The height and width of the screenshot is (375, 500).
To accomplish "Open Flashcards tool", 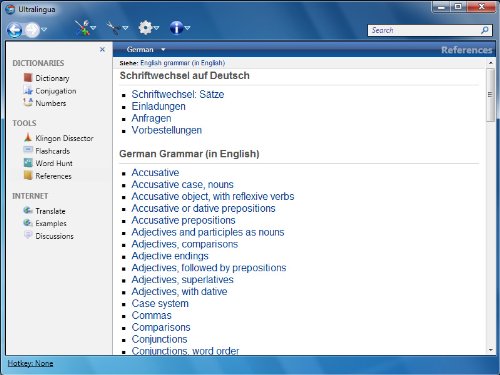I will click(53, 151).
